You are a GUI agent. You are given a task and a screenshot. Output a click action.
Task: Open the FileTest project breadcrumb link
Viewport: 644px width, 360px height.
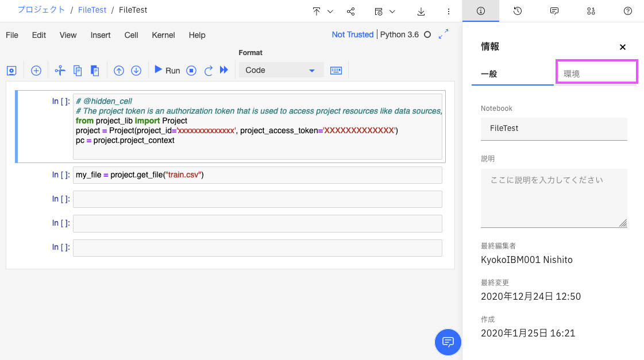[x=92, y=10]
